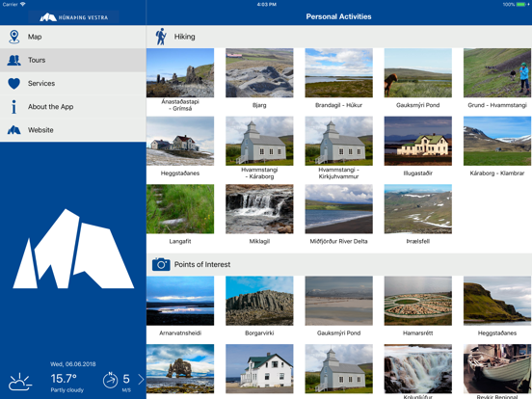Open the Illugastaðir farmhouse thumbnail
The image size is (532, 399).
[x=417, y=141]
